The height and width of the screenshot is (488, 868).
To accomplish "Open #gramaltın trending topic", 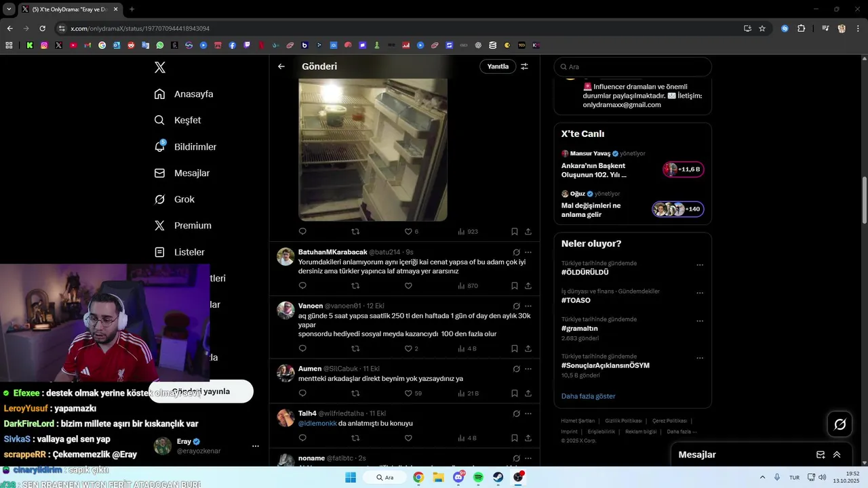I will [x=579, y=329].
